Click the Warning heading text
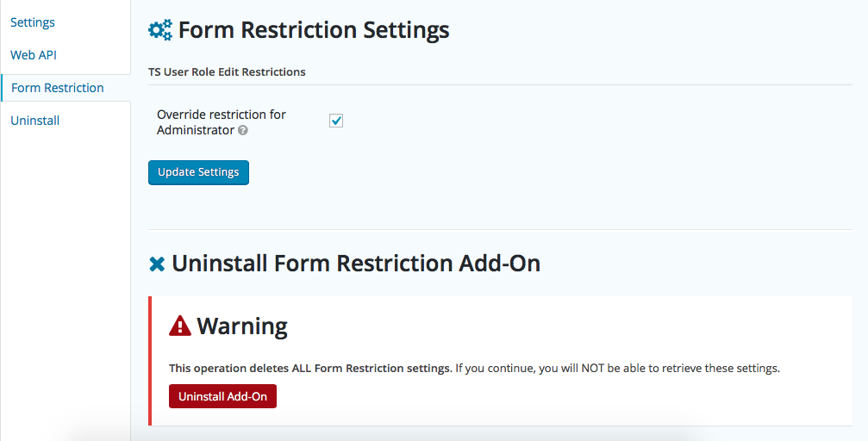868x441 pixels. [x=242, y=326]
